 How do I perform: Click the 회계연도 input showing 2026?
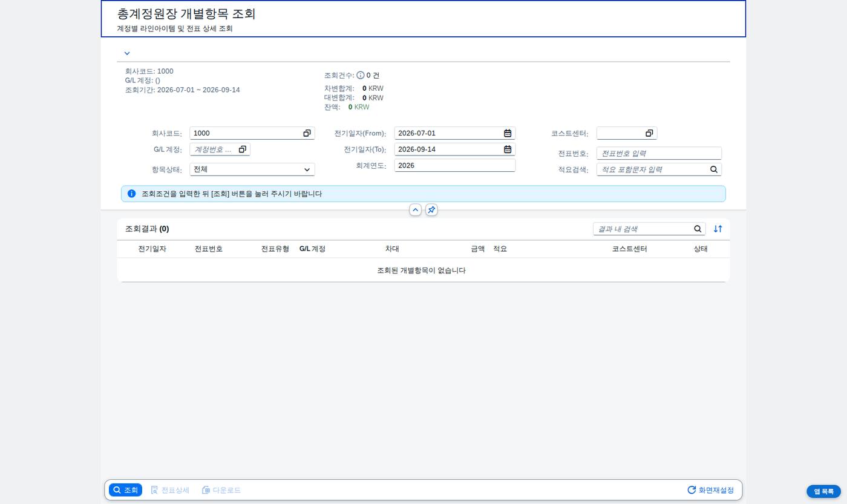(x=455, y=165)
